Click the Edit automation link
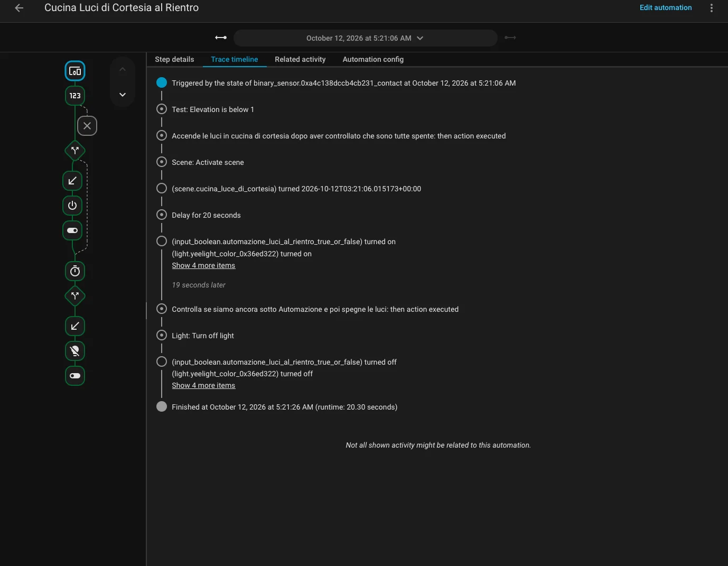This screenshot has width=728, height=566. tap(666, 7)
